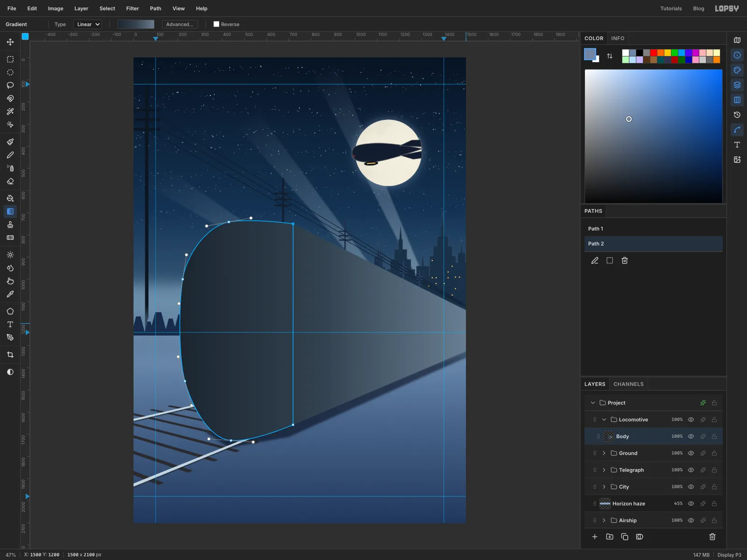
Task: Collapse the Locomotive group
Action: coord(604,420)
